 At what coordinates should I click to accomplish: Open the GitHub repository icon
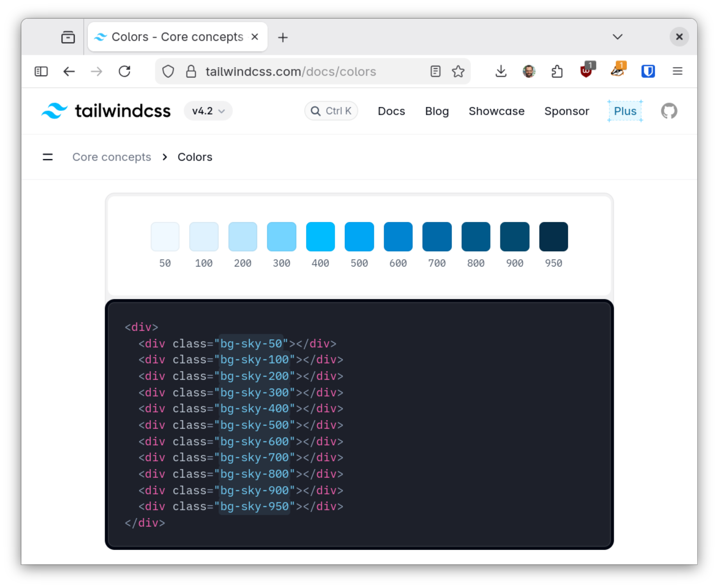click(x=669, y=111)
